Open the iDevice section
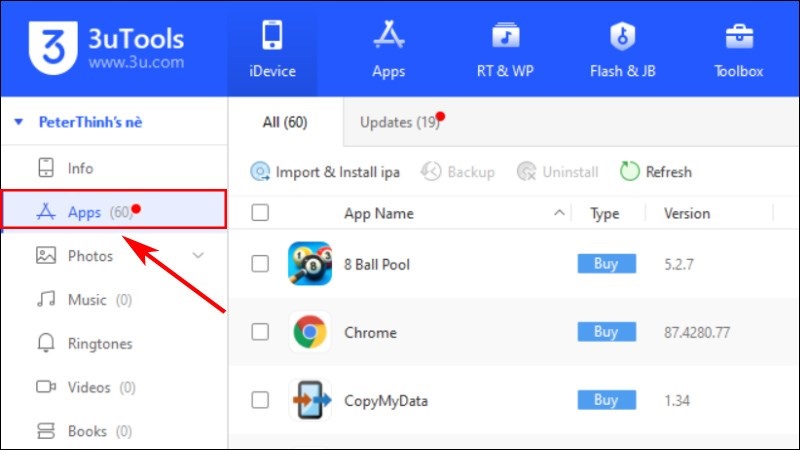800x450 pixels. 272,49
